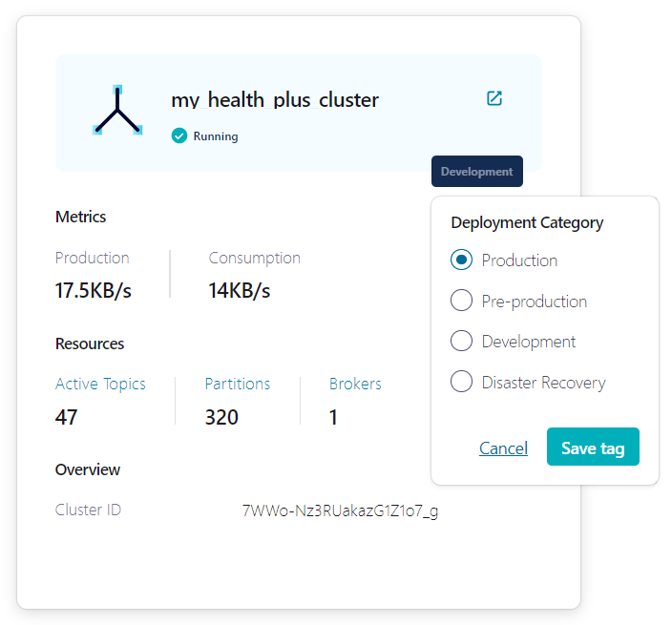Click the Cancel link
Screen dimensions: 672x625
coord(503,448)
